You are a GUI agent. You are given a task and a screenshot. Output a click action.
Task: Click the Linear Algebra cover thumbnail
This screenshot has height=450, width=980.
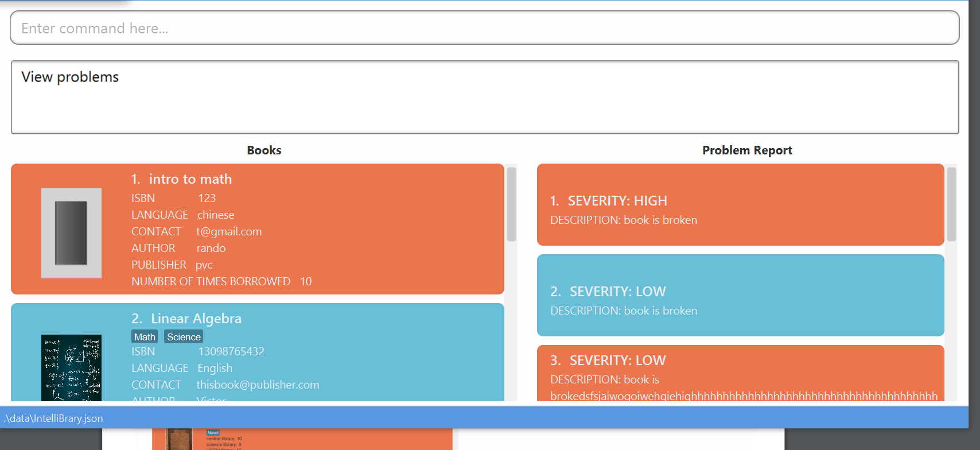(71, 367)
